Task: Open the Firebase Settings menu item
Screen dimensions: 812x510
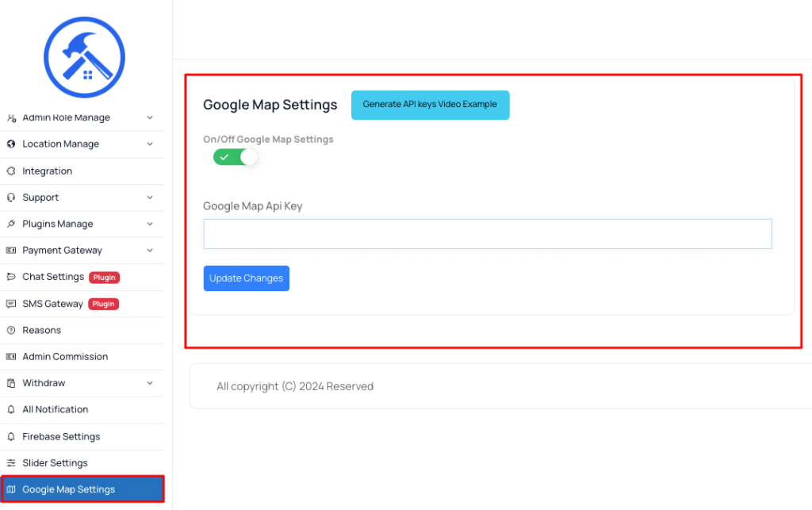Action: point(82,436)
